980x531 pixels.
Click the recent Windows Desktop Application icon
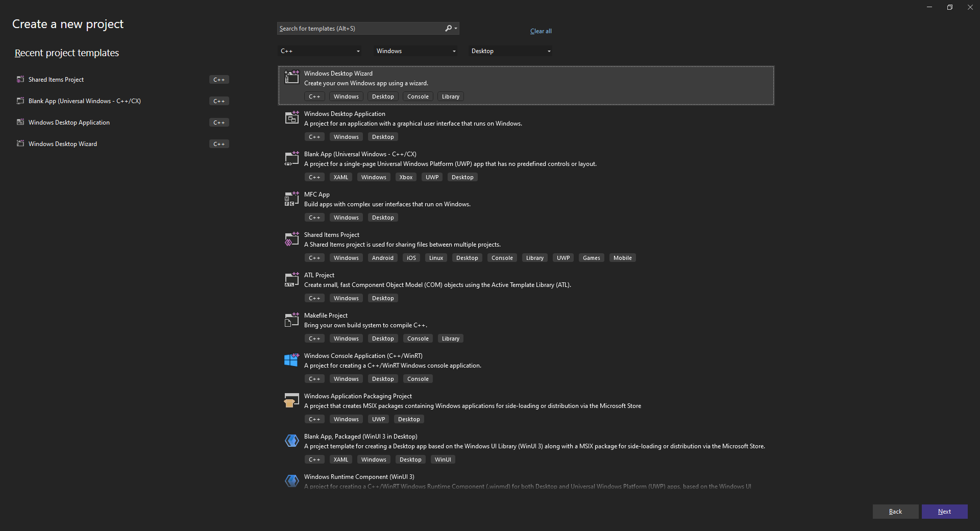pyautogui.click(x=20, y=122)
